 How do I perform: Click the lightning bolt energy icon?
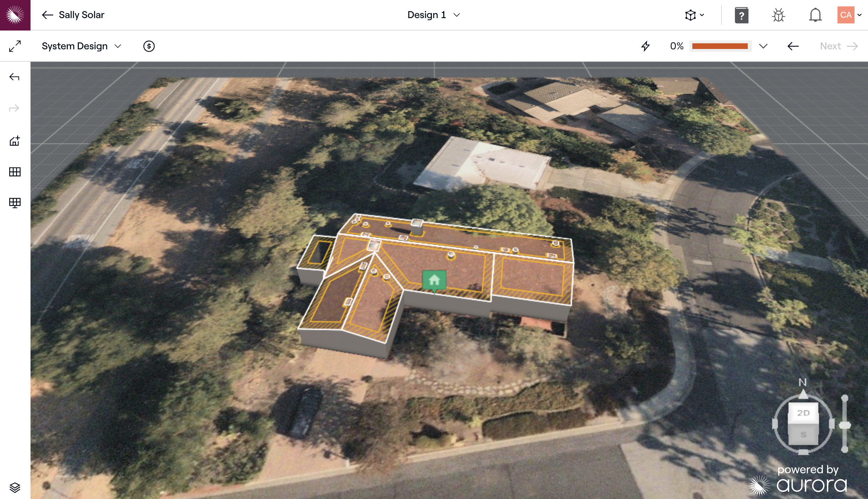point(645,46)
